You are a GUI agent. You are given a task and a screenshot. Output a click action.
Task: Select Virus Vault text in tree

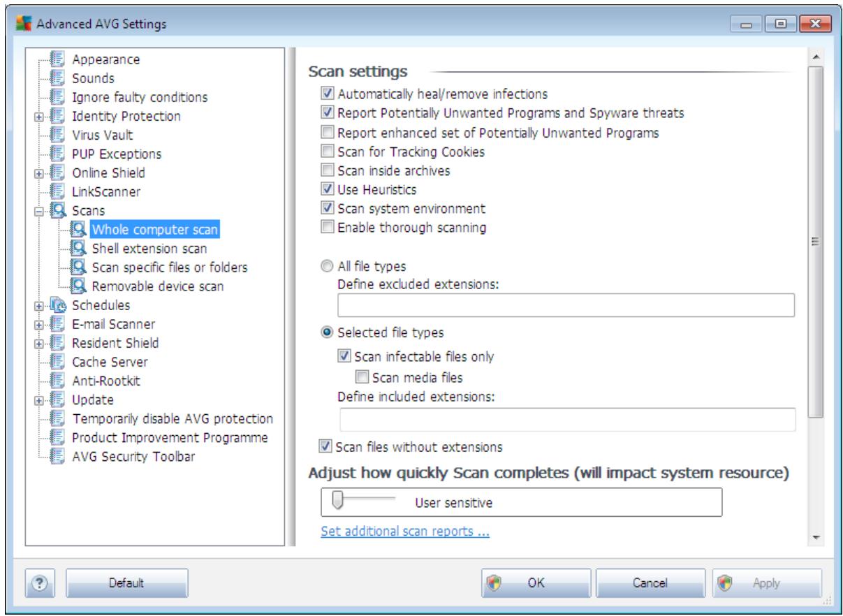[x=102, y=135]
